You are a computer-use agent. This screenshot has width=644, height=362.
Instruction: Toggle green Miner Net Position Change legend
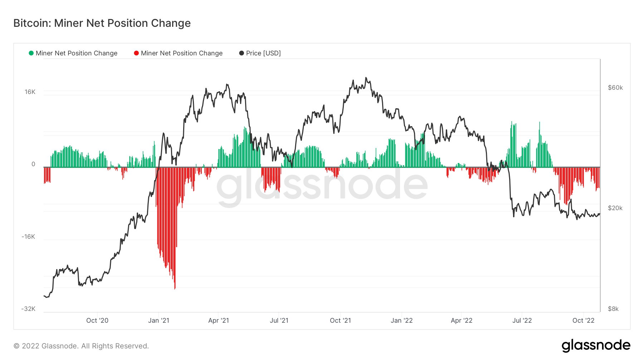(x=73, y=53)
